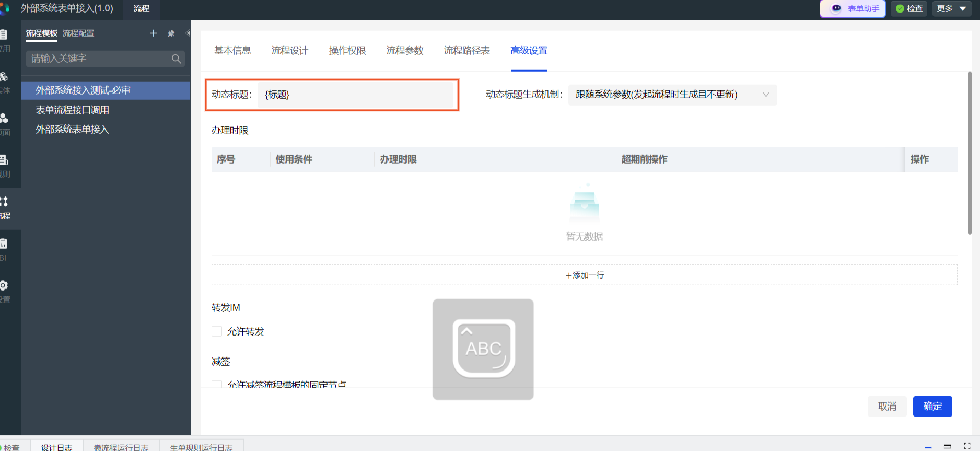
Task: Click the pin icon in flow panel header
Action: [x=171, y=33]
